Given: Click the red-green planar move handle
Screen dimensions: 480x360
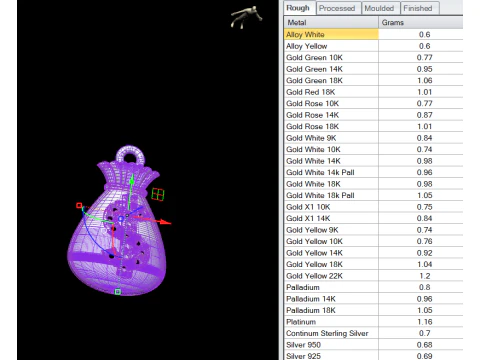Looking at the screenshot, I should tap(158, 194).
